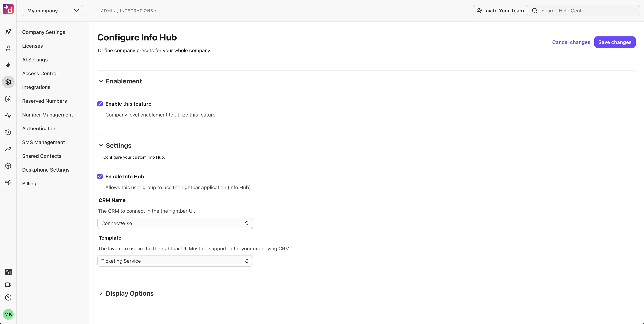Image resolution: width=644 pixels, height=324 pixels.
Task: Click the Search Help Center field
Action: [584, 11]
